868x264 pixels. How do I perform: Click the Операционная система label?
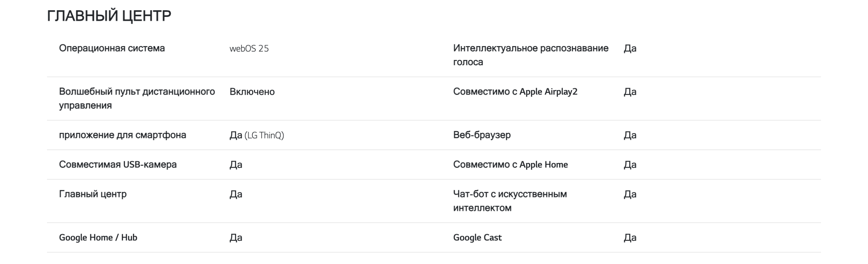[112, 48]
